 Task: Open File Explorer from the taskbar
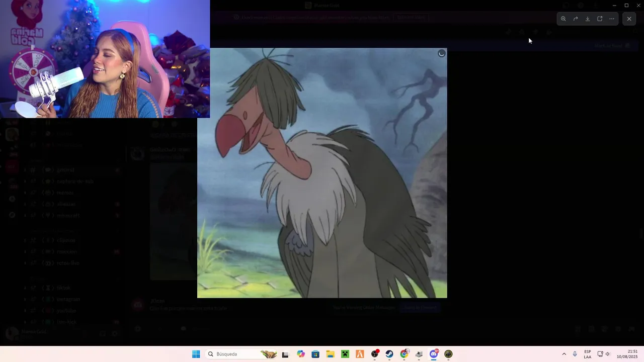pyautogui.click(x=330, y=354)
